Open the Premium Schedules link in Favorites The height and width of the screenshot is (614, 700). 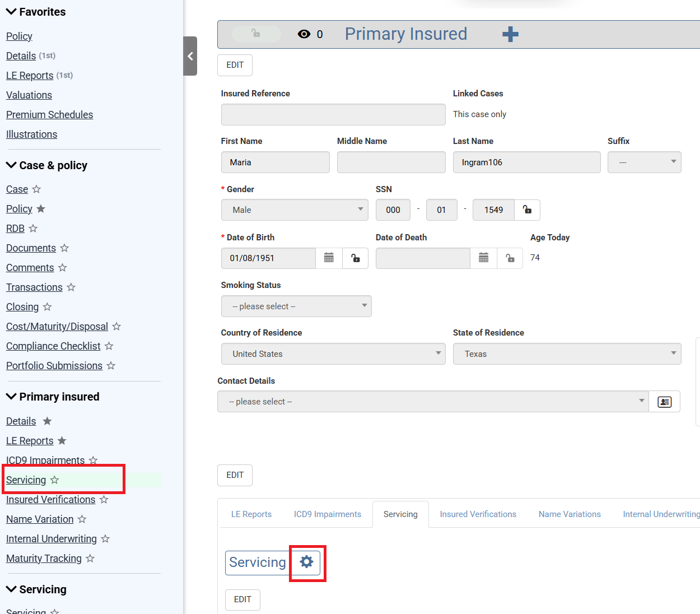[49, 114]
